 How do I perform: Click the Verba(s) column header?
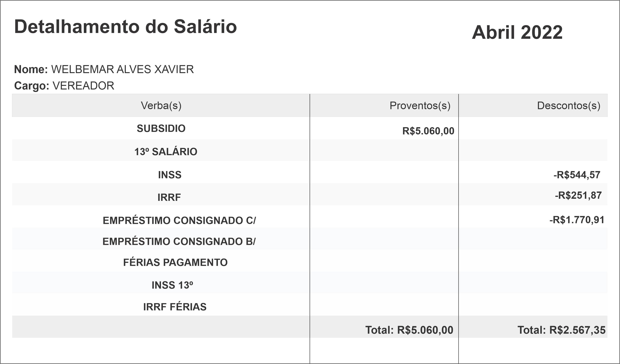161,105
